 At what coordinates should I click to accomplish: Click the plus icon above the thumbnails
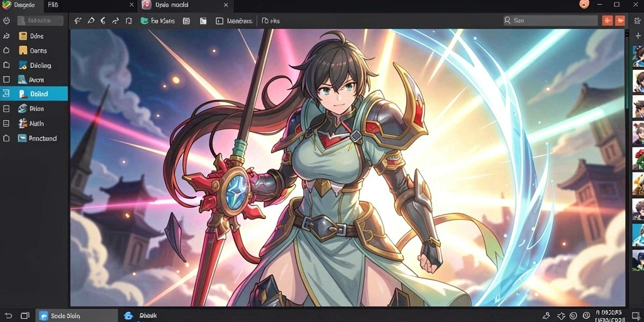638,36
